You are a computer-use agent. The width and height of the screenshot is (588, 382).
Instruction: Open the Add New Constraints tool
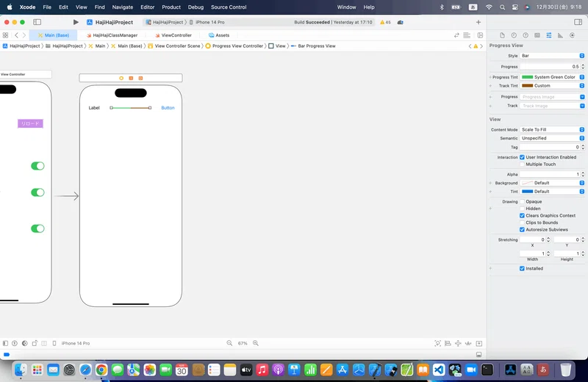[458, 343]
